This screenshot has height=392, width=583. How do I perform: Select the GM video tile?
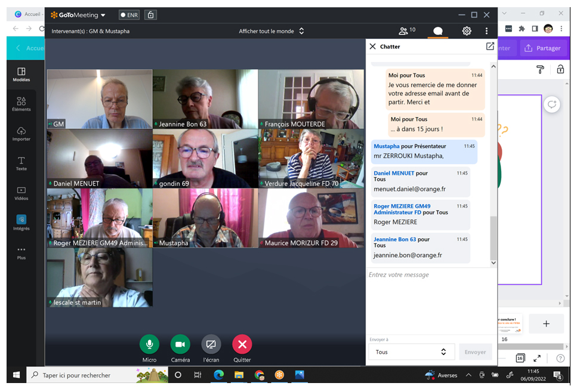click(100, 99)
